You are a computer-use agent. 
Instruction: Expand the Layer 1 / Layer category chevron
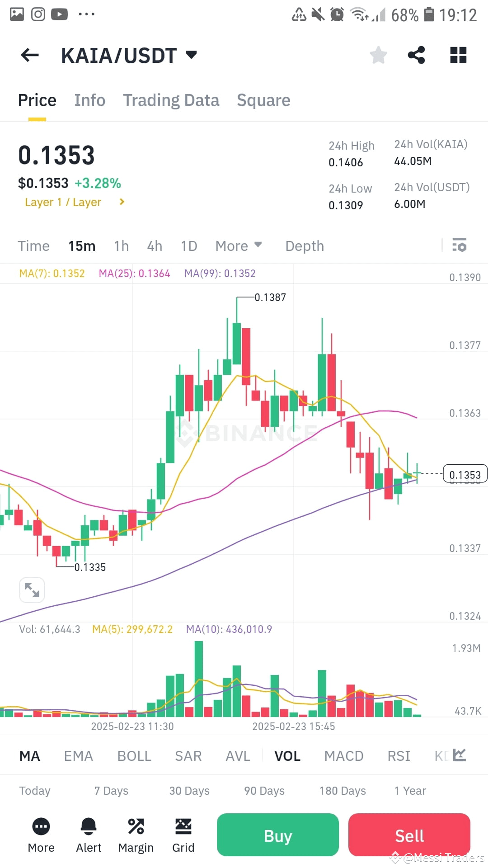coord(122,202)
